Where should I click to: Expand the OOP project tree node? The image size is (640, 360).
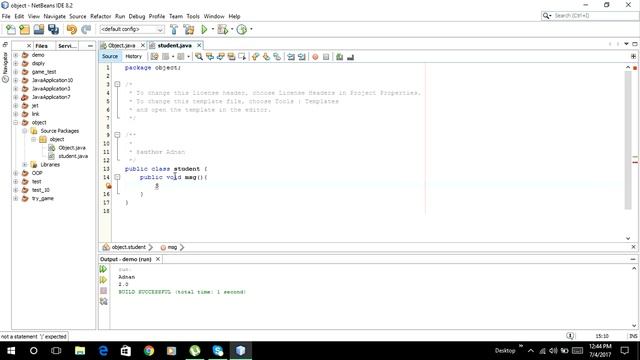pos(16,173)
